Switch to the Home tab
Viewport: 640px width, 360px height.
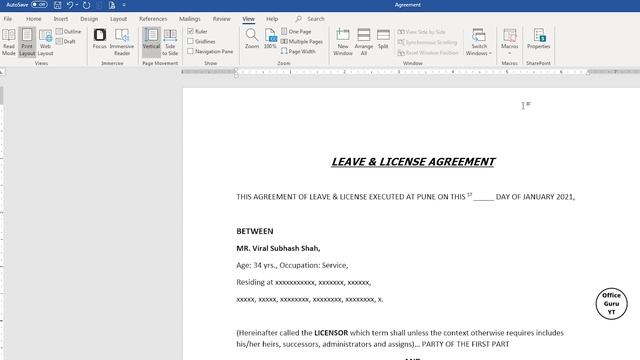(33, 19)
